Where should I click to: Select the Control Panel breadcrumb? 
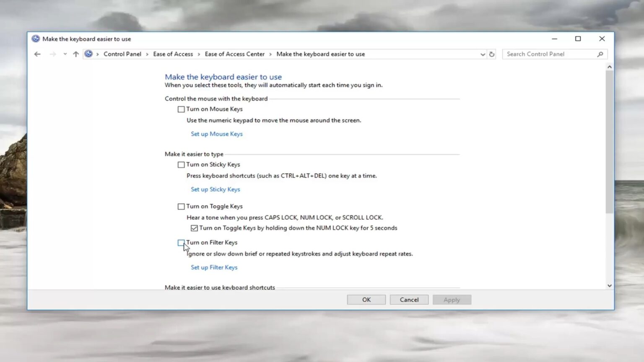tap(122, 54)
